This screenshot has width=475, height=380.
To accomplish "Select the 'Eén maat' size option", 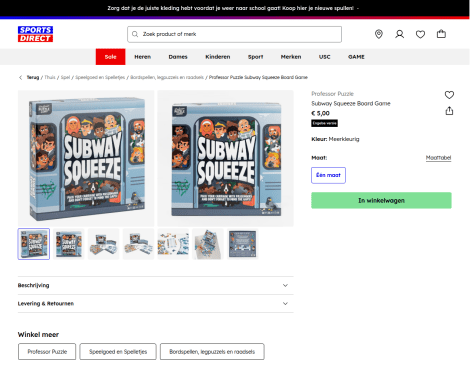I will (x=328, y=175).
